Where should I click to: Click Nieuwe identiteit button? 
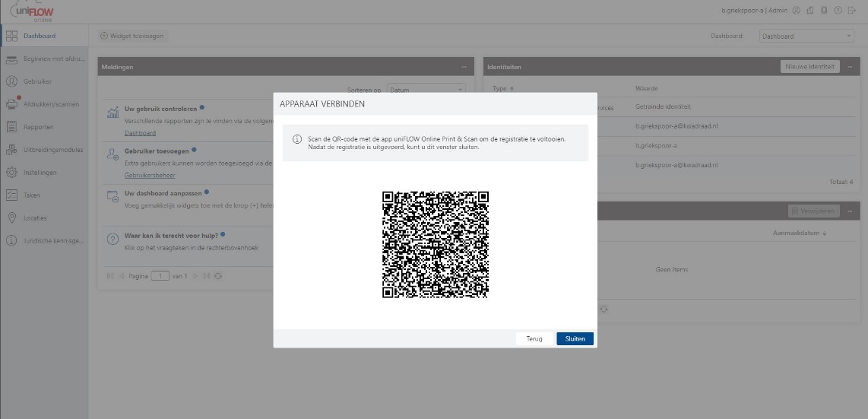[810, 66]
